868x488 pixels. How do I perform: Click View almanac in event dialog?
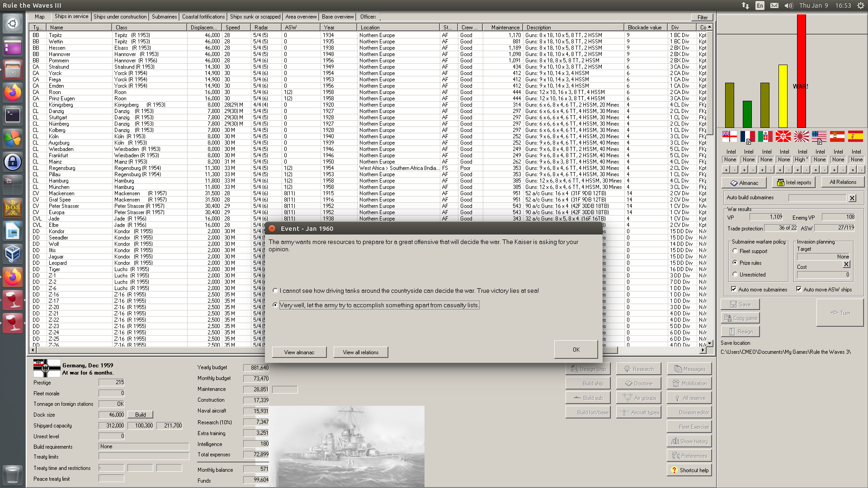click(x=299, y=352)
